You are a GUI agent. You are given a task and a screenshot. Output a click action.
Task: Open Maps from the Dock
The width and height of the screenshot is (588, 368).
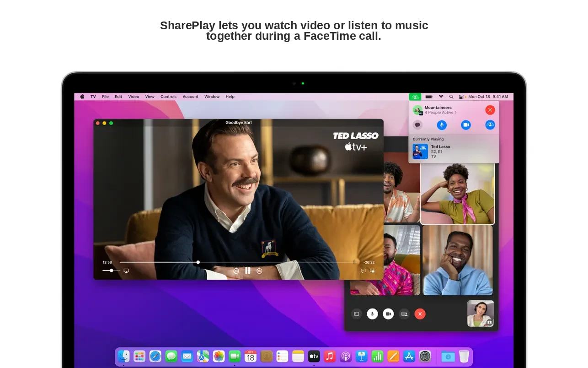203,356
